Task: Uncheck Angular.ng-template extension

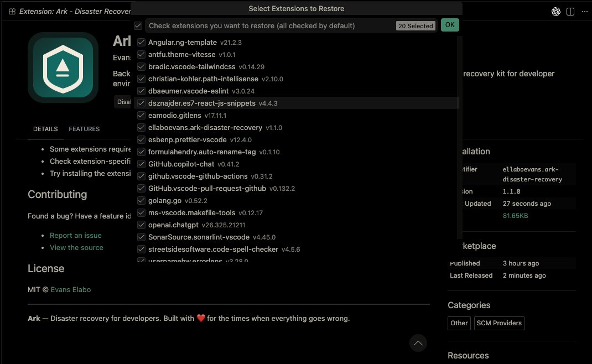Action: [x=141, y=43]
